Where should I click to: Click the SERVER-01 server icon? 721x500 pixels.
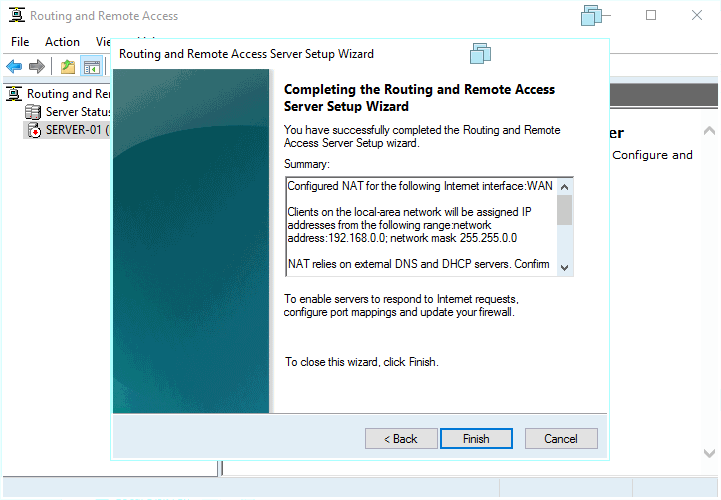34,130
